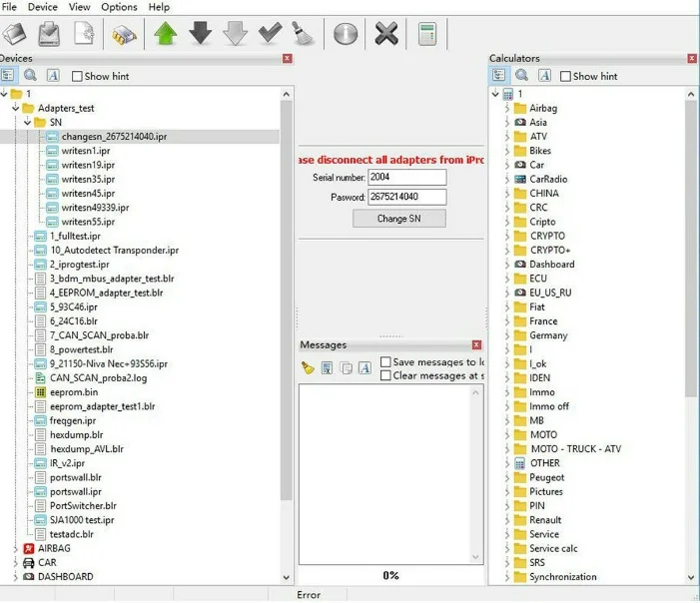This screenshot has height=603, width=700.
Task: Click Messages panel copy icon
Action: pyautogui.click(x=346, y=368)
